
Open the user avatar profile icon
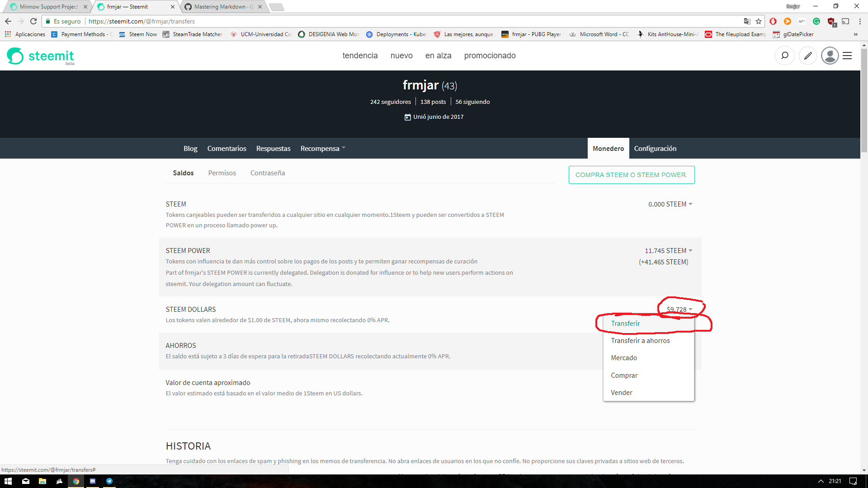830,56
